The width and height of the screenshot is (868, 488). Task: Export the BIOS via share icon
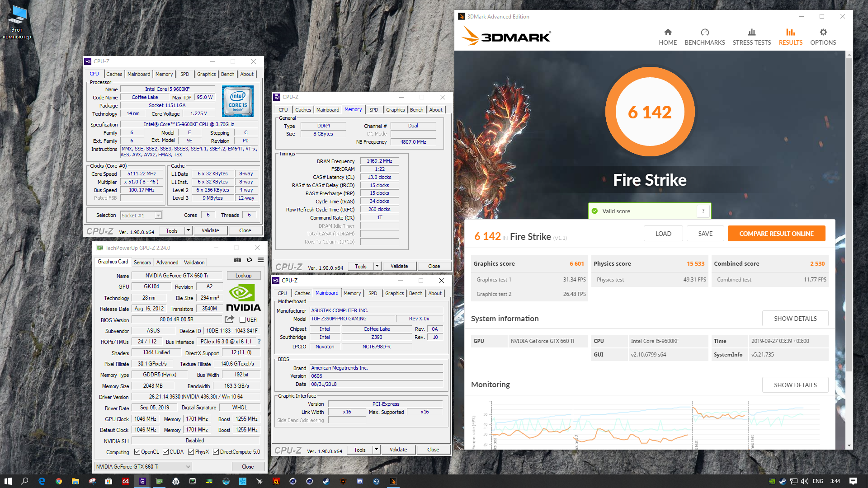click(x=229, y=319)
